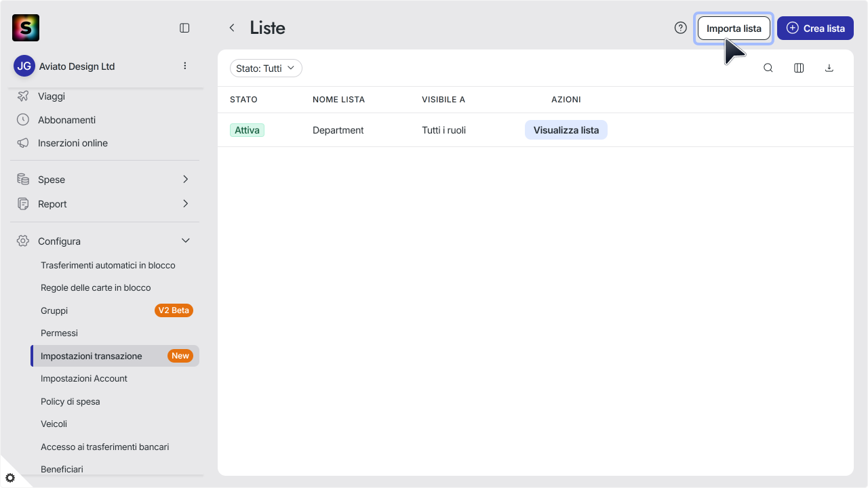Click Visualizza lista for Department
This screenshot has height=488, width=868.
566,130
